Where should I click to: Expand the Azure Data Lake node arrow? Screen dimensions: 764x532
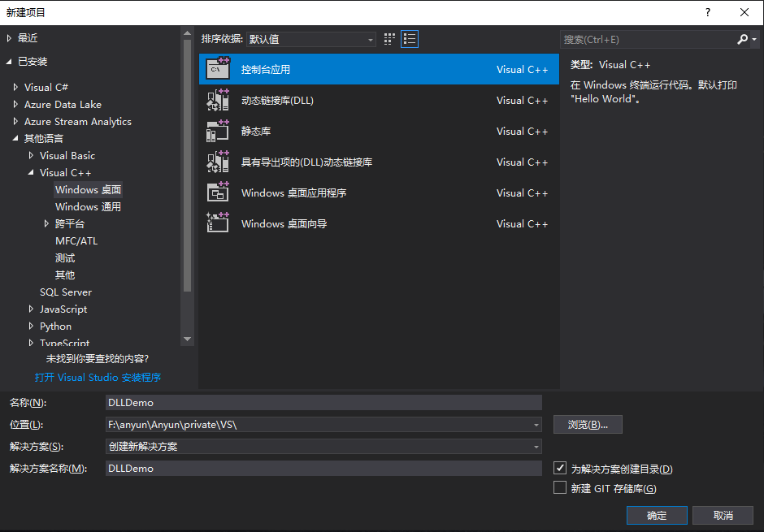click(x=15, y=104)
